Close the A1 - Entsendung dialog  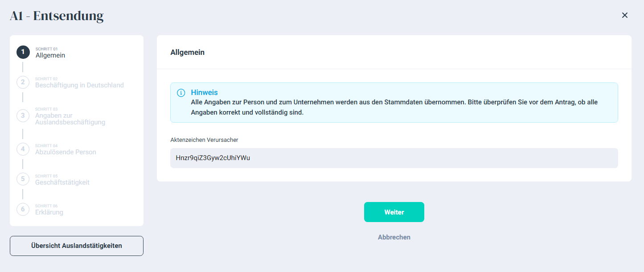click(x=624, y=16)
